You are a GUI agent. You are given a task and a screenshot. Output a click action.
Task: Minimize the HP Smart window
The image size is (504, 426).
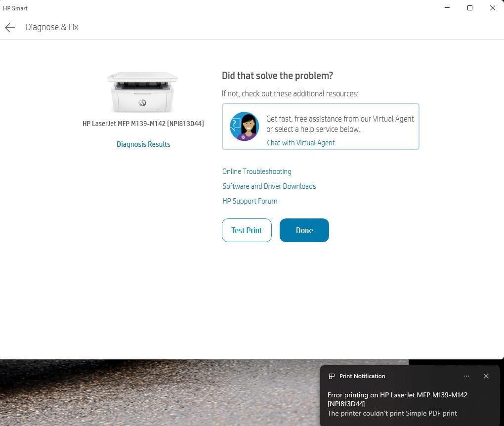(447, 8)
